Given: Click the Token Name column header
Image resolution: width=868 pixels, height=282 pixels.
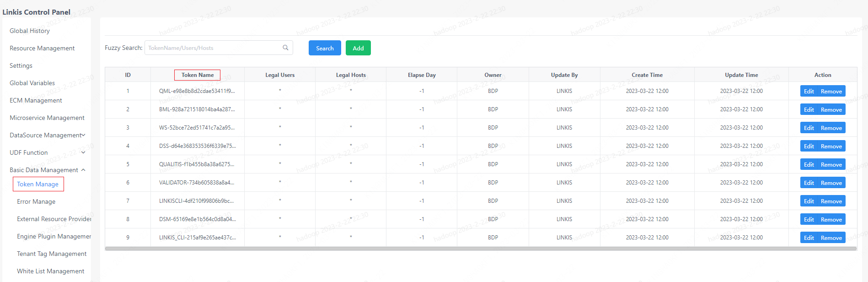Looking at the screenshot, I should click(198, 75).
